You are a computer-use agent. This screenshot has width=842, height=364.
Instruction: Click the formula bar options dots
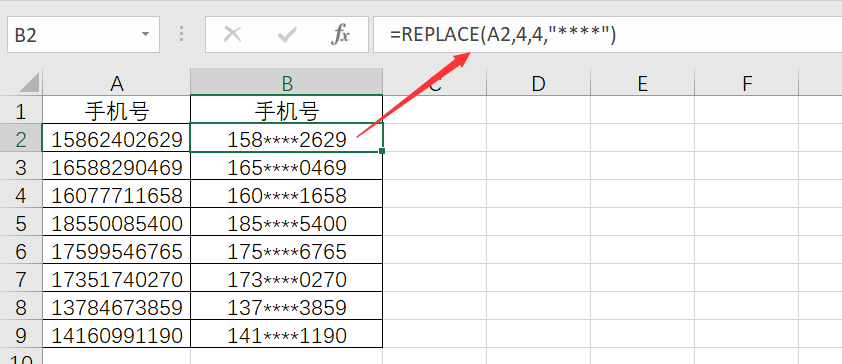click(182, 35)
